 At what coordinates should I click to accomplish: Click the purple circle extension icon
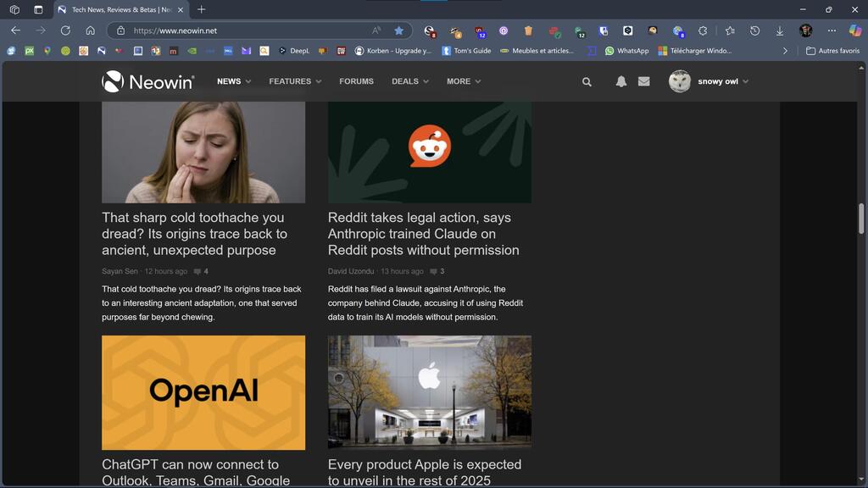(504, 30)
